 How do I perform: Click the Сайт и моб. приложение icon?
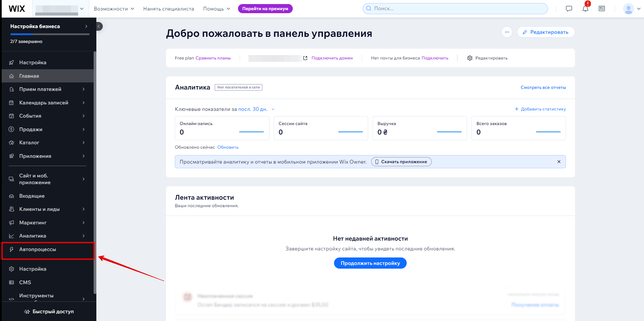pyautogui.click(x=11, y=179)
